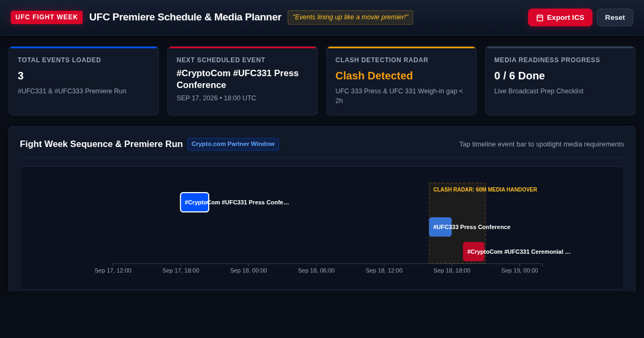Click SEP 17, 2026 • 18:00 UTC date text

(216, 98)
